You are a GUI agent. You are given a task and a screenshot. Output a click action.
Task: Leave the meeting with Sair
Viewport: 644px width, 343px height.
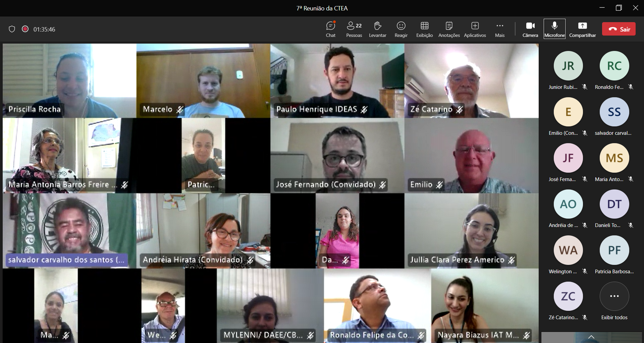tap(619, 29)
